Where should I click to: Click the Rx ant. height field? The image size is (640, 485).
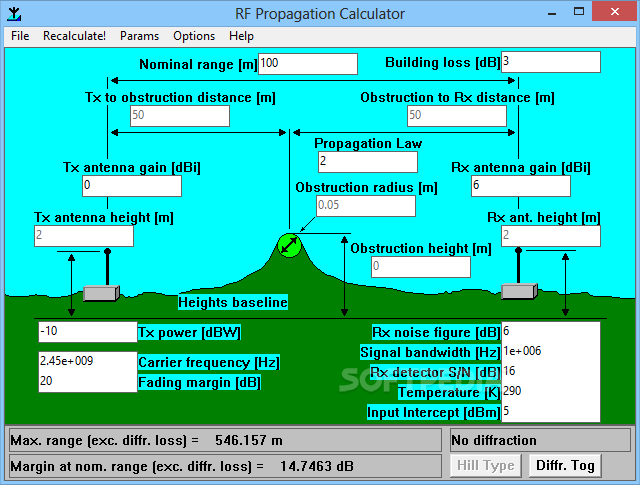[551, 236]
